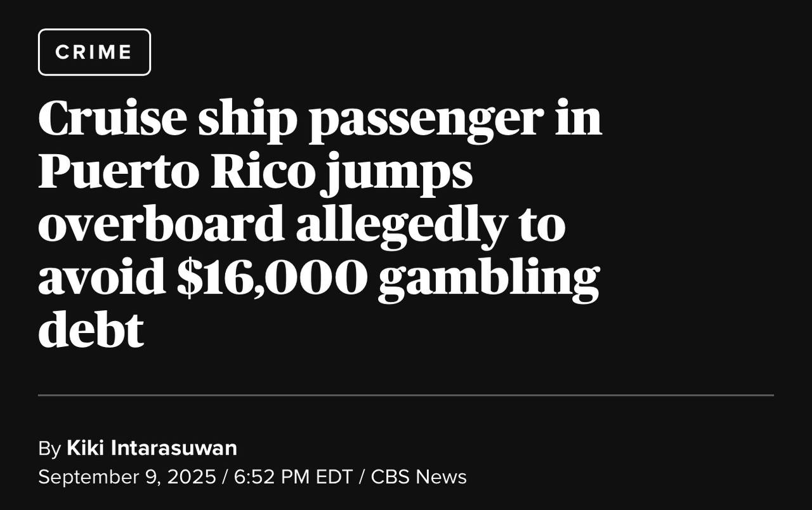Click the slash separator before CBS News
Viewport: 812px width, 510px height.
(x=362, y=477)
